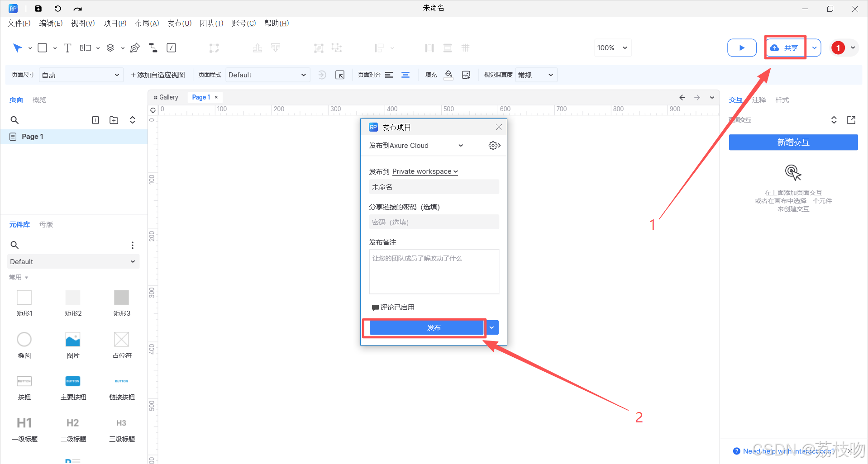Switch to the 概览 tab

[39, 100]
